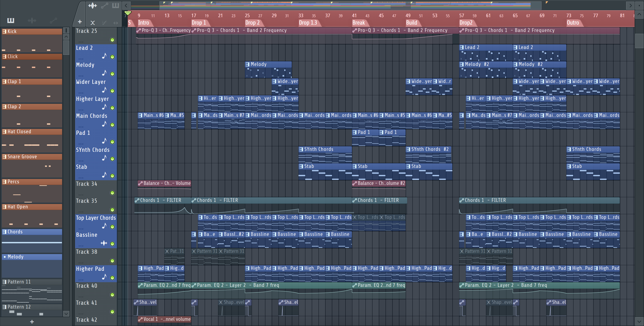Click the picker panel up arrow
Screen dimensions: 644x326
(x=66, y=37)
